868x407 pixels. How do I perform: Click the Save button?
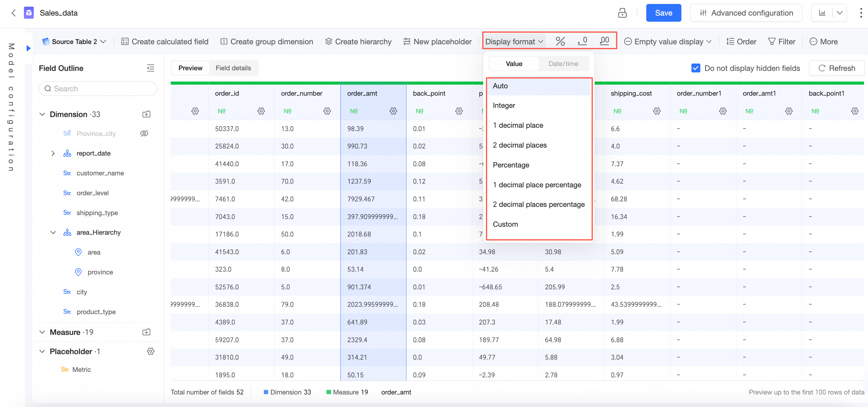[x=663, y=13]
